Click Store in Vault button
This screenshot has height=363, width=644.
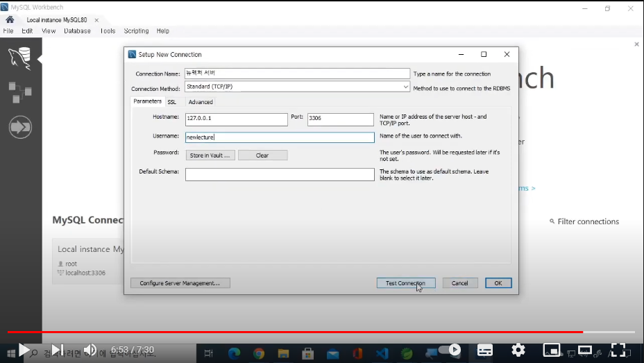click(x=210, y=155)
